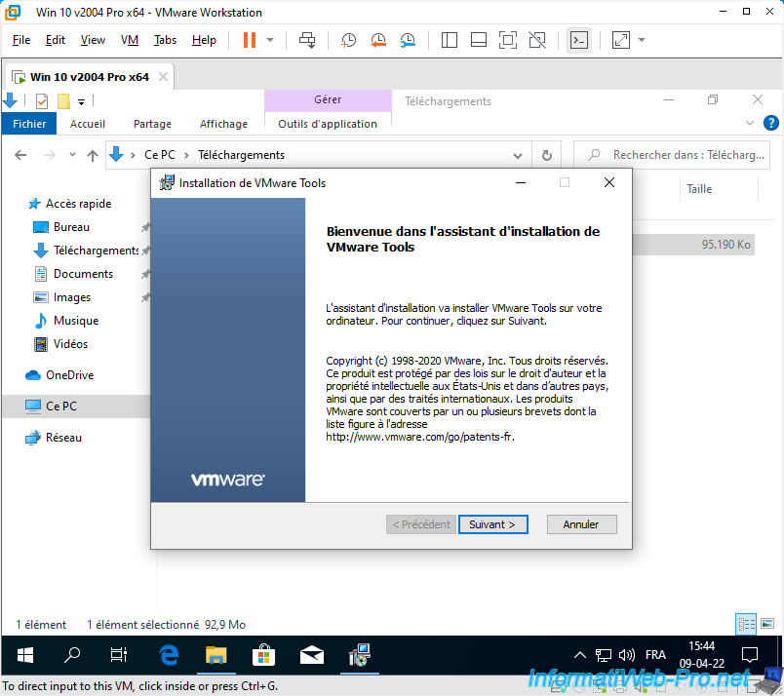Open Explorer help question mark icon
Viewport: 784px width, 696px height.
[771, 123]
